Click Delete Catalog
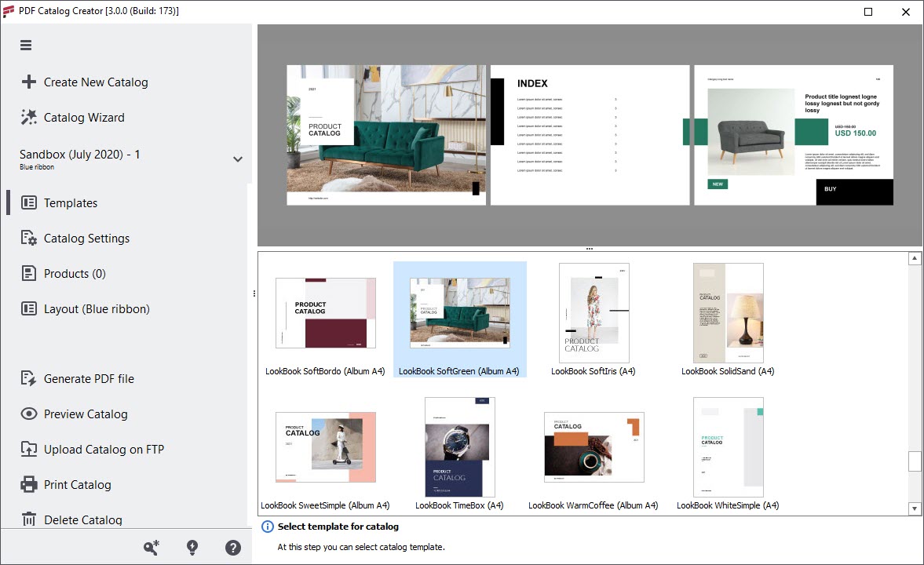The height and width of the screenshot is (565, 924). tap(82, 519)
